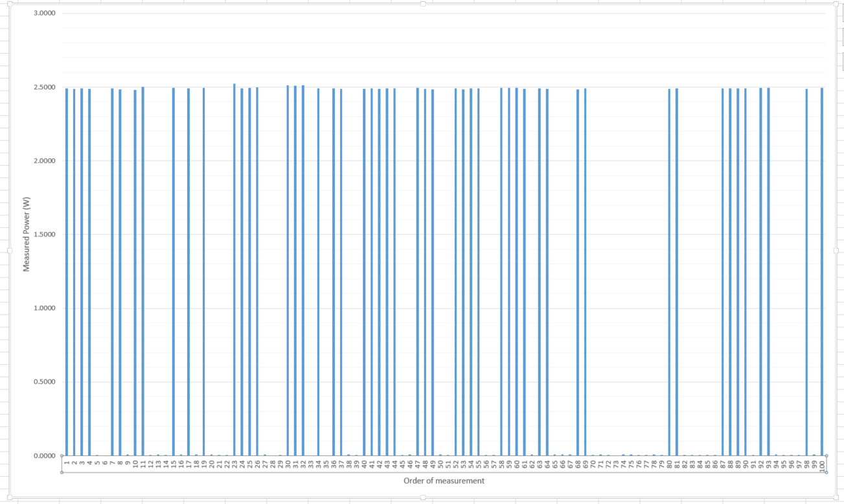This screenshot has width=844, height=504.
Task: Click the chart's top-right corner handle
Action: pyautogui.click(x=836, y=5)
